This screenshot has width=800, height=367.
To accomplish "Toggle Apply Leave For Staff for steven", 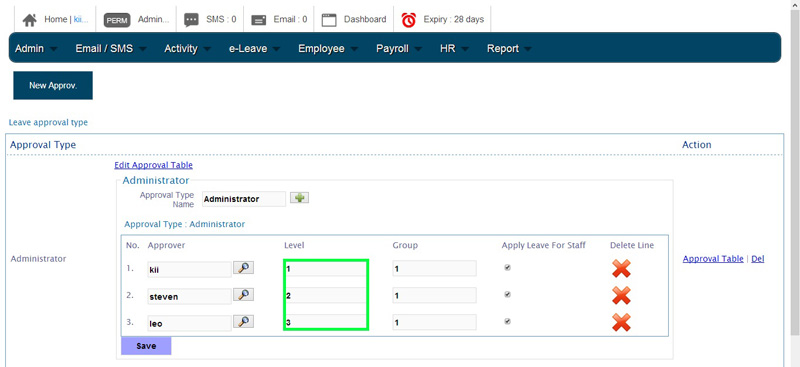I will pos(507,295).
